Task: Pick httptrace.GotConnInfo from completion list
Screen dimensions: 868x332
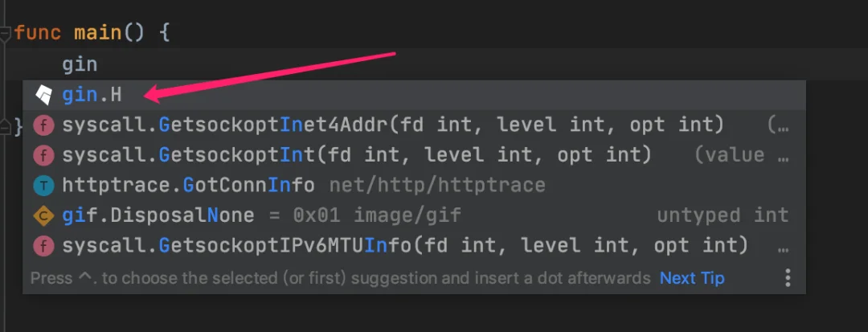Action: (414, 186)
